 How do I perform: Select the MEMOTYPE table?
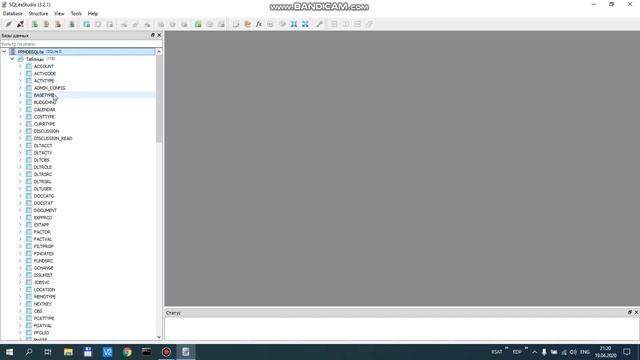44,297
